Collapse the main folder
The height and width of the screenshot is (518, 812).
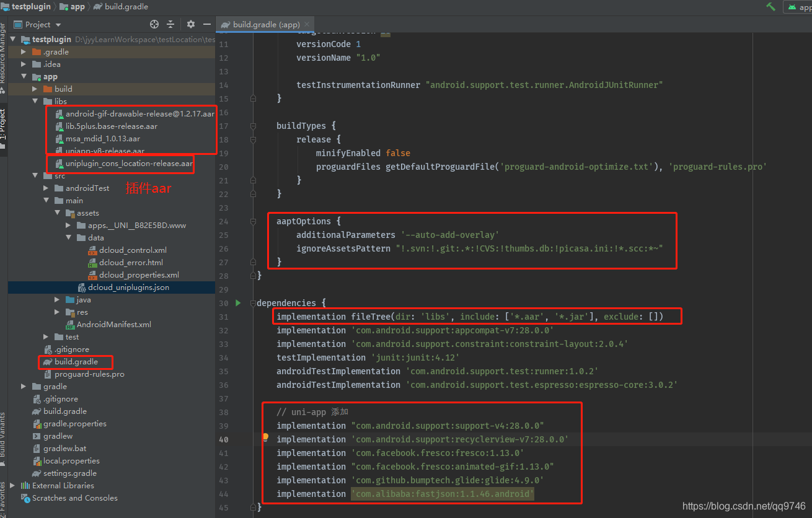point(46,201)
